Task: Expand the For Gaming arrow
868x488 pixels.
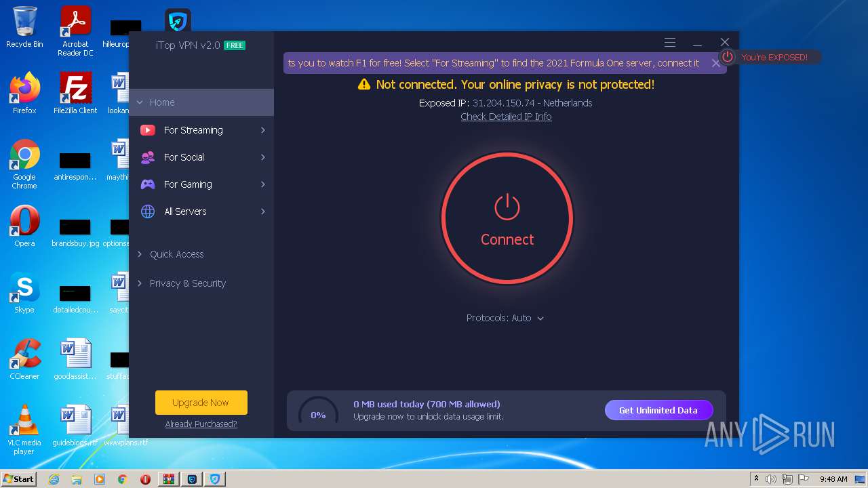Action: 263,184
